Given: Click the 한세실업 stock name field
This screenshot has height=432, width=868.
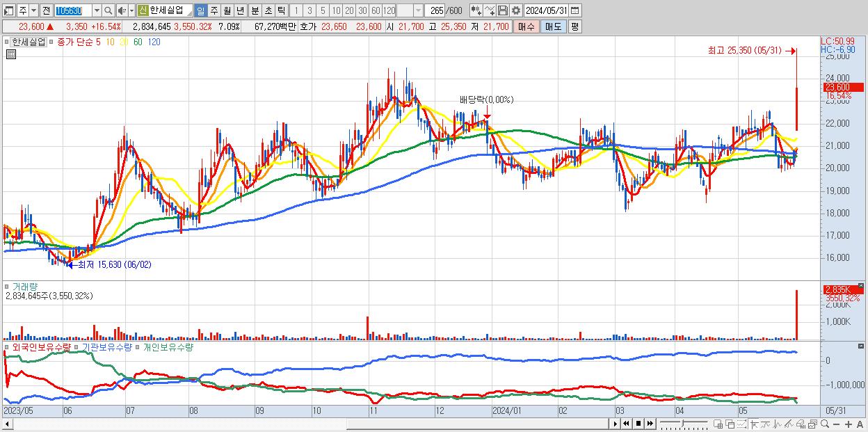Looking at the screenshot, I should coord(171,10).
